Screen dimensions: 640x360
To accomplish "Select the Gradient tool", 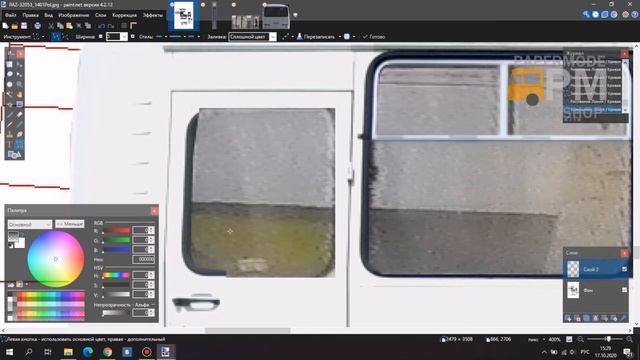I will pyautogui.click(x=19, y=104).
